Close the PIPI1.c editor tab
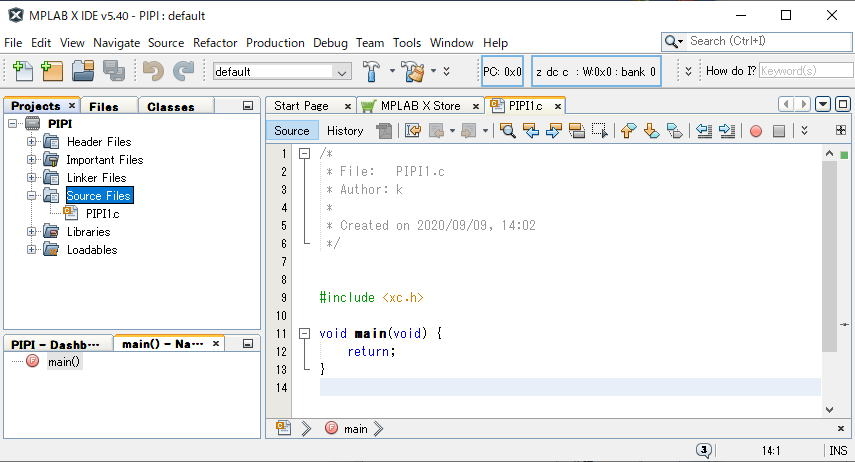This screenshot has height=462, width=855. tap(557, 106)
